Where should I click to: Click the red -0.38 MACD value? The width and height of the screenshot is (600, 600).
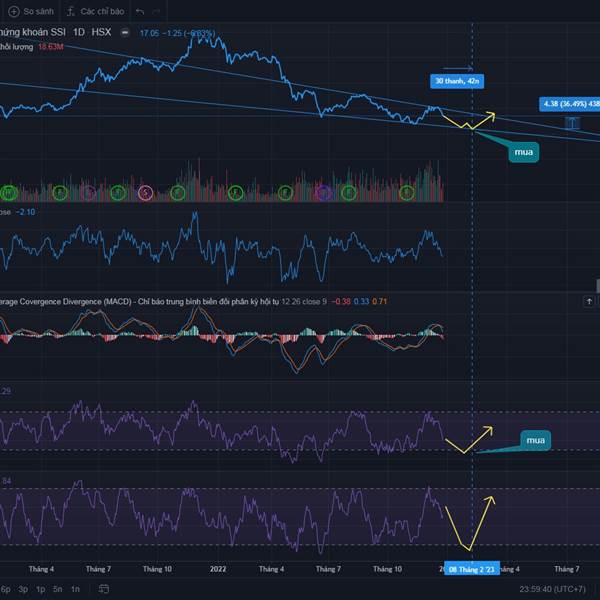(341, 302)
